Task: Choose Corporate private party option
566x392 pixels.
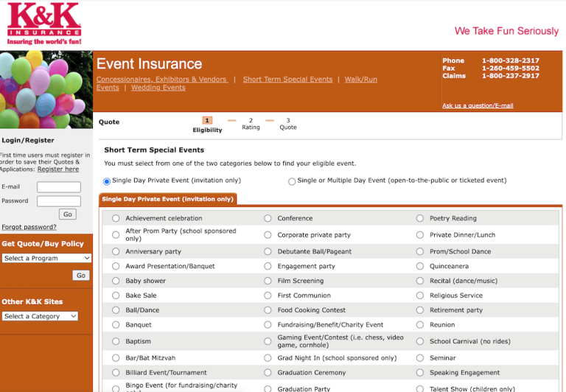Action: pos(268,235)
